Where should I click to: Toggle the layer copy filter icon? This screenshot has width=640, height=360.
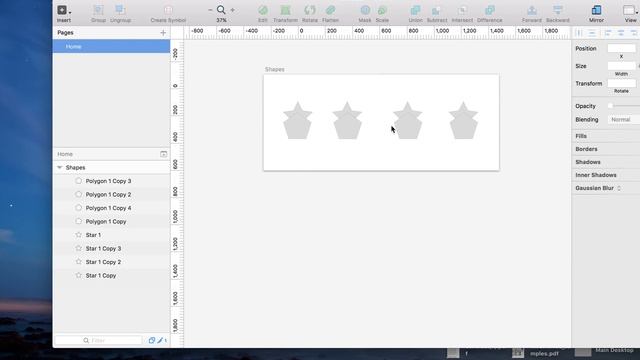pos(151,340)
